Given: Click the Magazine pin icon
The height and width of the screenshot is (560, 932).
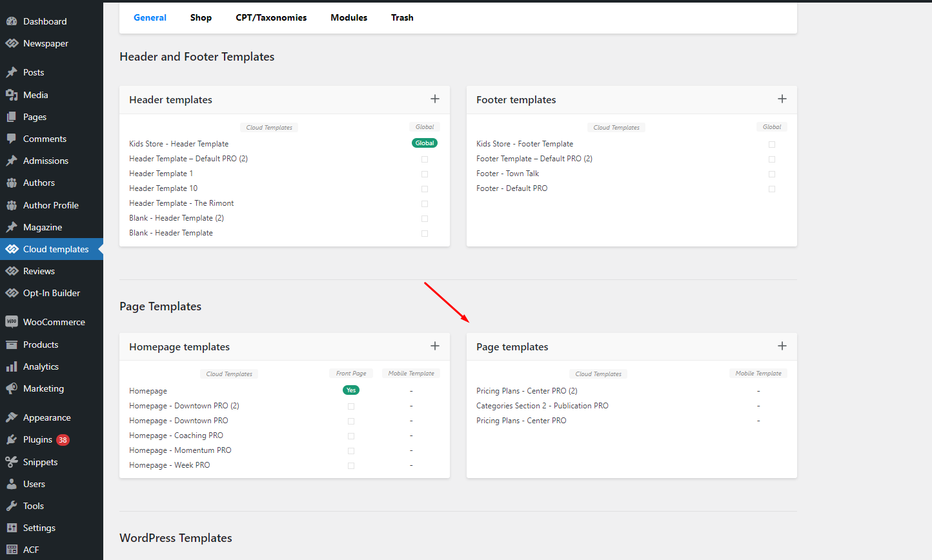Looking at the screenshot, I should coord(12,227).
